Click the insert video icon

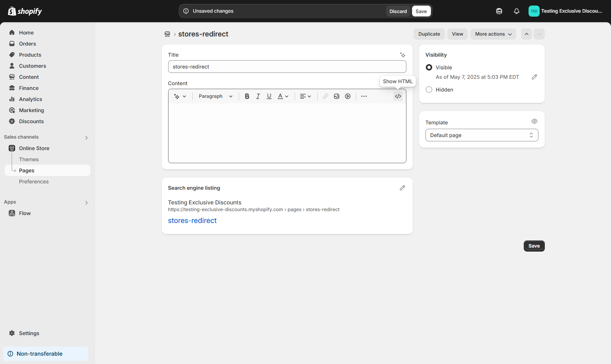click(348, 96)
